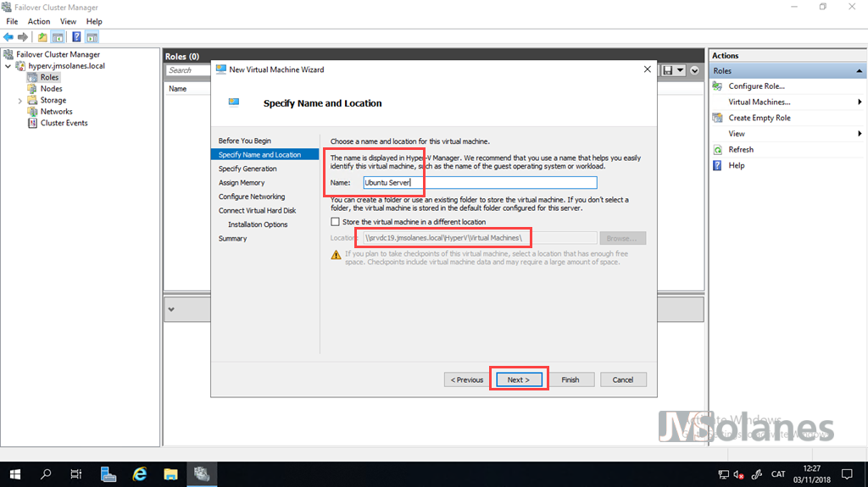Click the Show/Hide Action Pane icon
This screenshot has height=487, width=868.
tap(92, 37)
